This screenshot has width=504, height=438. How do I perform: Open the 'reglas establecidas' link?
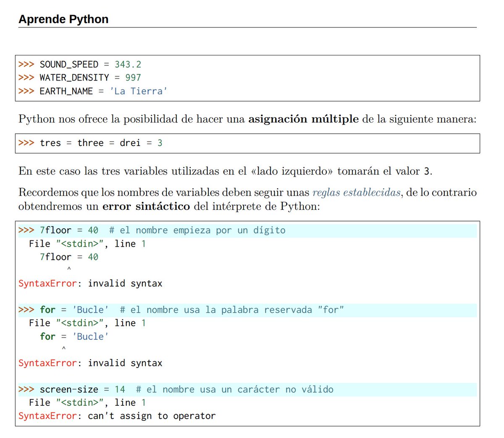(x=357, y=193)
